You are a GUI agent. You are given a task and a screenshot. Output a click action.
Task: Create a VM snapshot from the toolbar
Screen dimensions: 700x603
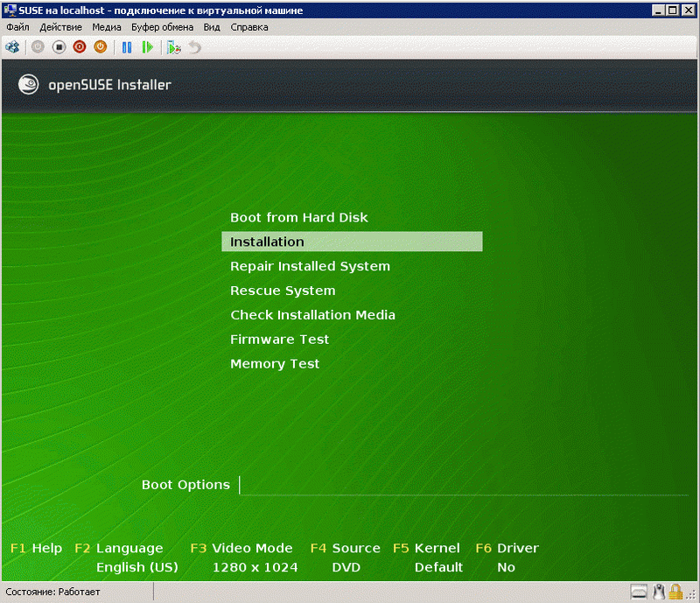tap(173, 47)
